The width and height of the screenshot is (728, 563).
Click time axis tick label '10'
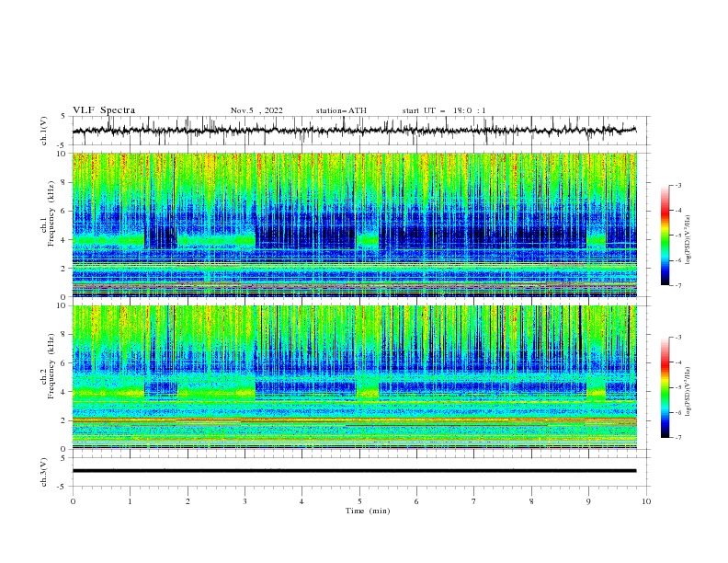(x=646, y=501)
